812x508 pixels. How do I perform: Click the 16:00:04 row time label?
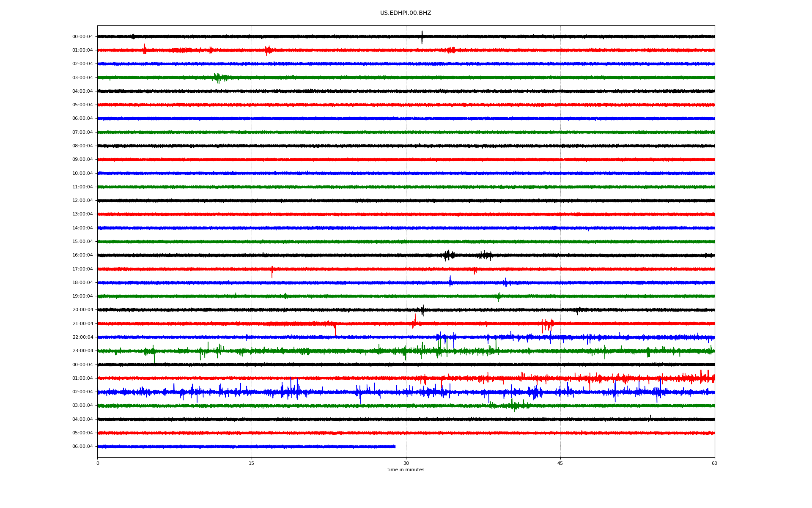(x=82, y=255)
